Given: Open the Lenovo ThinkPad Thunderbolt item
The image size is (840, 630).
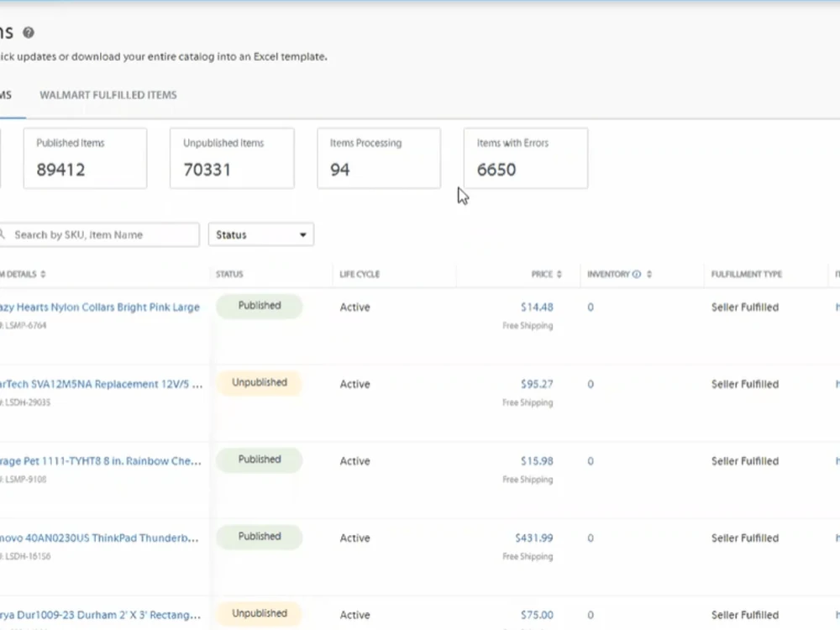Looking at the screenshot, I should (x=101, y=538).
